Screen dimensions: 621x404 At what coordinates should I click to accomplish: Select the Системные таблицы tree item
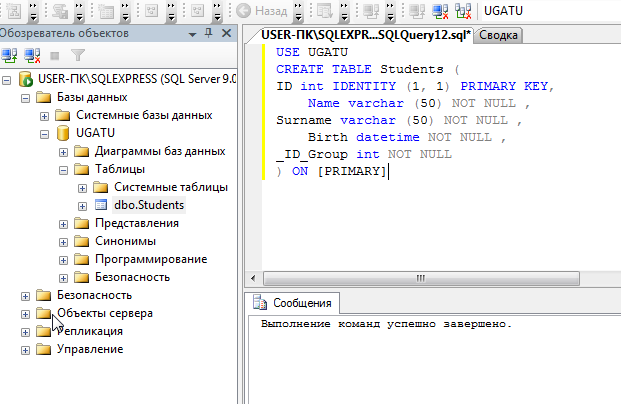171,187
